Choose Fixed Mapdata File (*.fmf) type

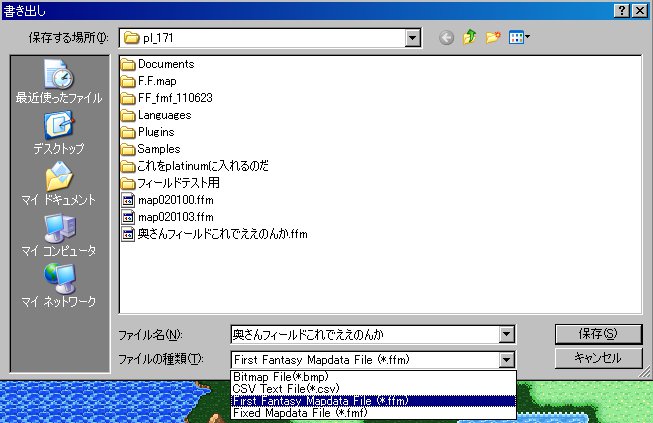[374, 413]
